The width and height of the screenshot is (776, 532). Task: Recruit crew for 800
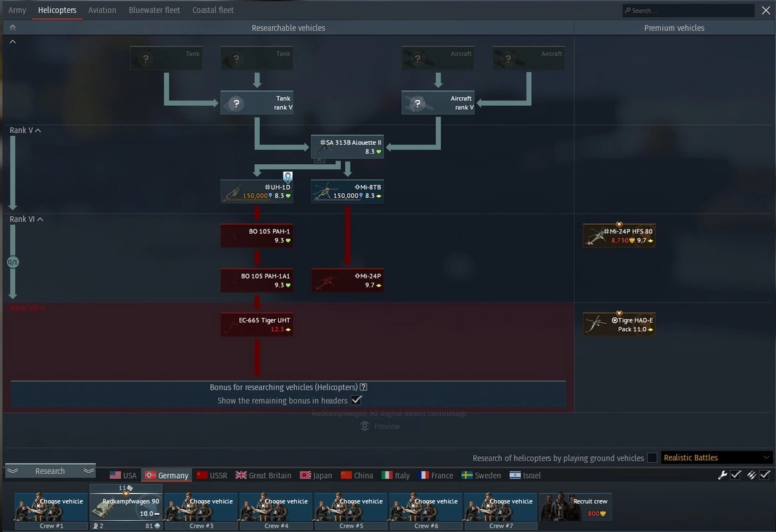click(576, 507)
